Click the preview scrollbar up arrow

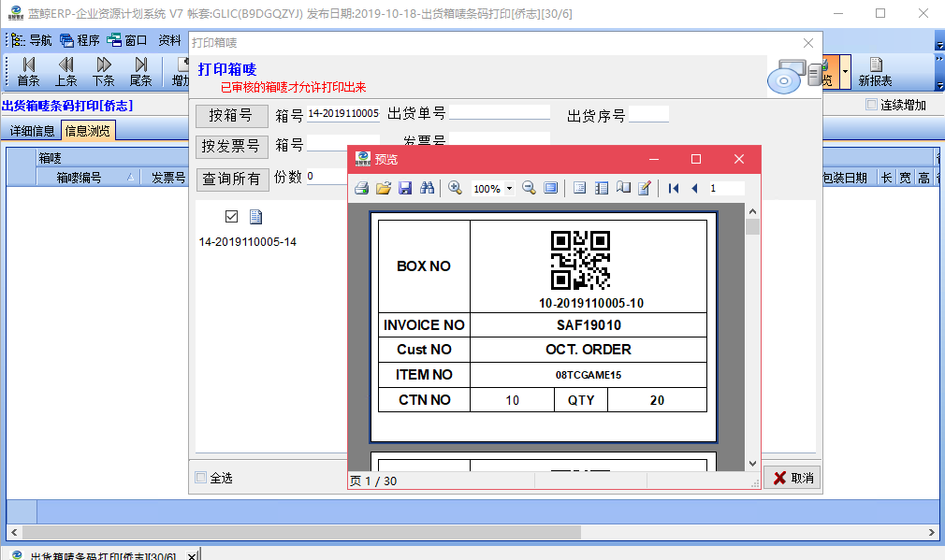pos(752,211)
